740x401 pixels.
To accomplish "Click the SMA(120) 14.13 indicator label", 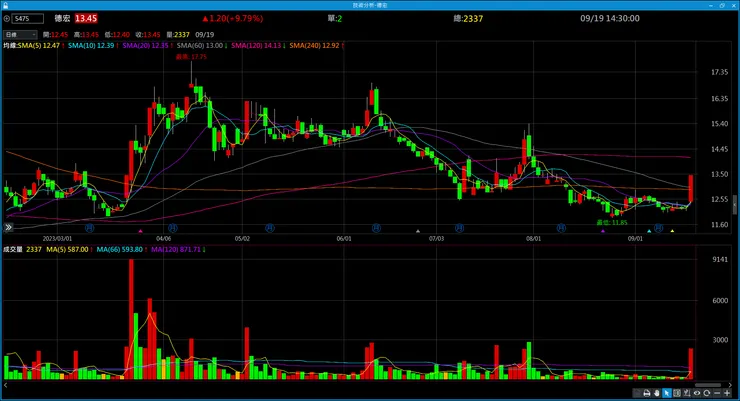I will (x=256, y=46).
